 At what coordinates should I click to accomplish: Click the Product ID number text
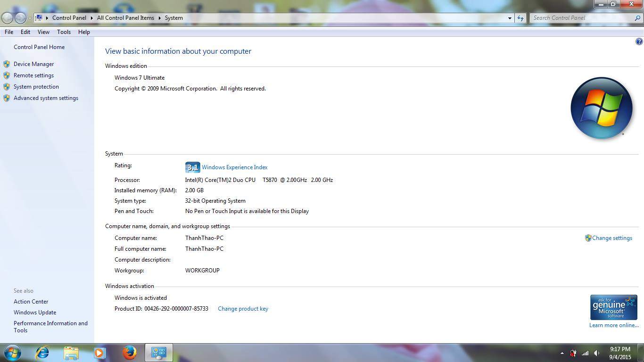click(x=176, y=309)
